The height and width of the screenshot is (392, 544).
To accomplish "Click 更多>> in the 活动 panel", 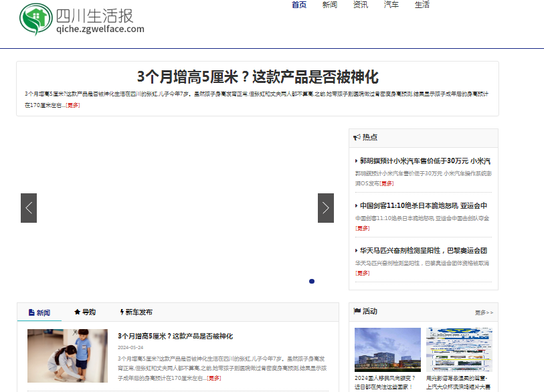I will [x=484, y=312].
